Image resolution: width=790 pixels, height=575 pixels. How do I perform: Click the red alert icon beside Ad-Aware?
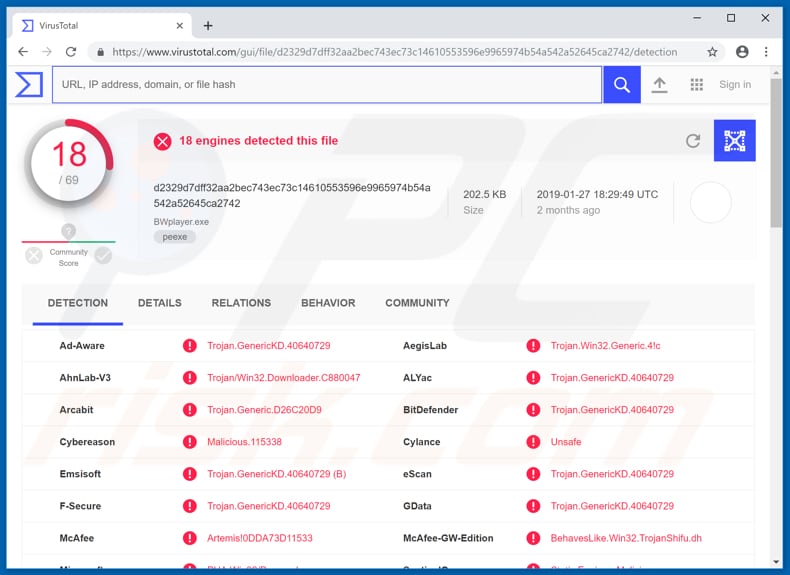(x=189, y=346)
